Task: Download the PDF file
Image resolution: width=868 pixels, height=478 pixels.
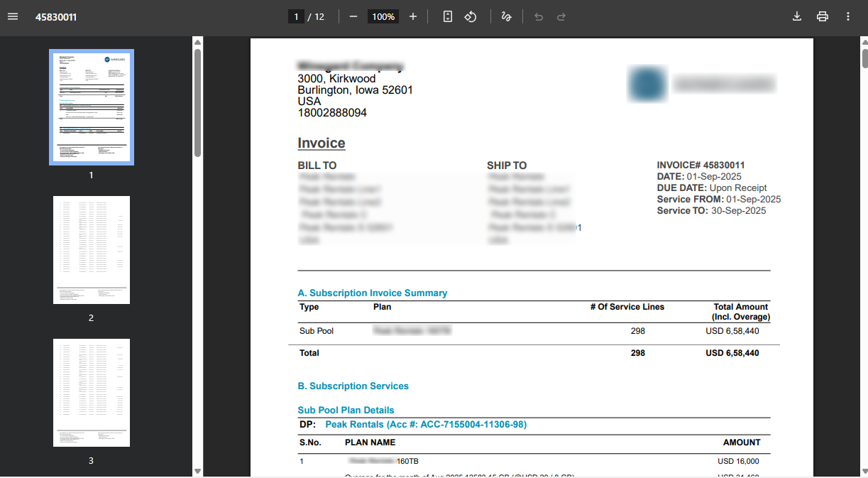Action: [x=797, y=16]
